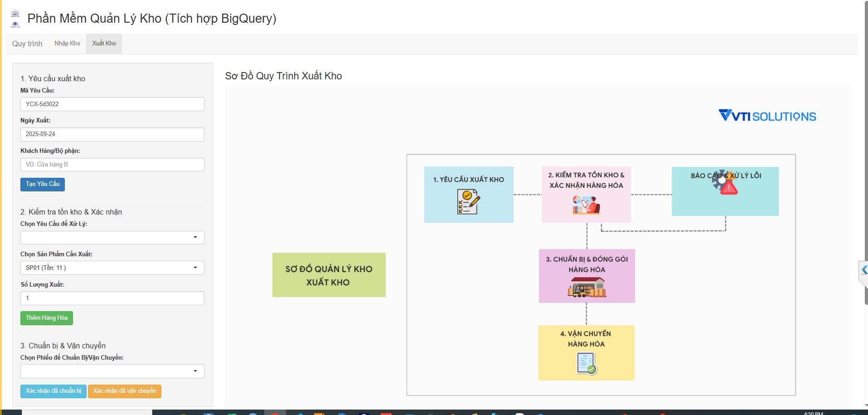Click the green Thêm Hàng Hóa button
The width and height of the screenshot is (868, 415).
[46, 318]
